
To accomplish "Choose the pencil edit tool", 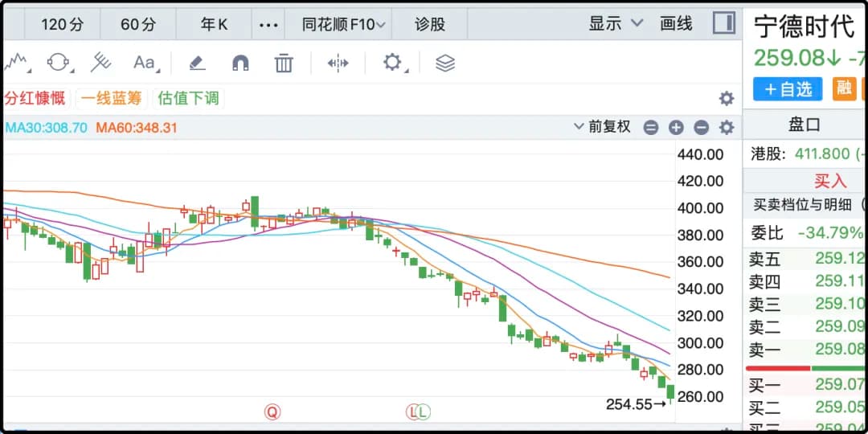I will 197,63.
